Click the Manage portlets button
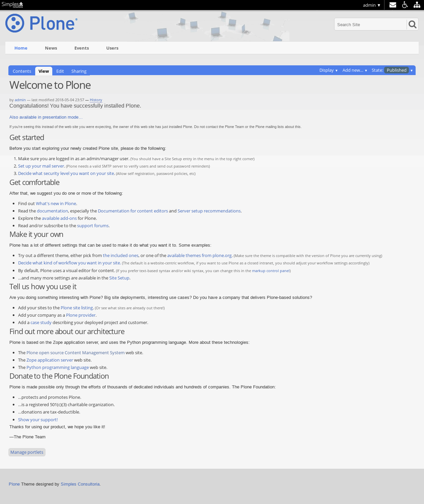 (x=27, y=452)
